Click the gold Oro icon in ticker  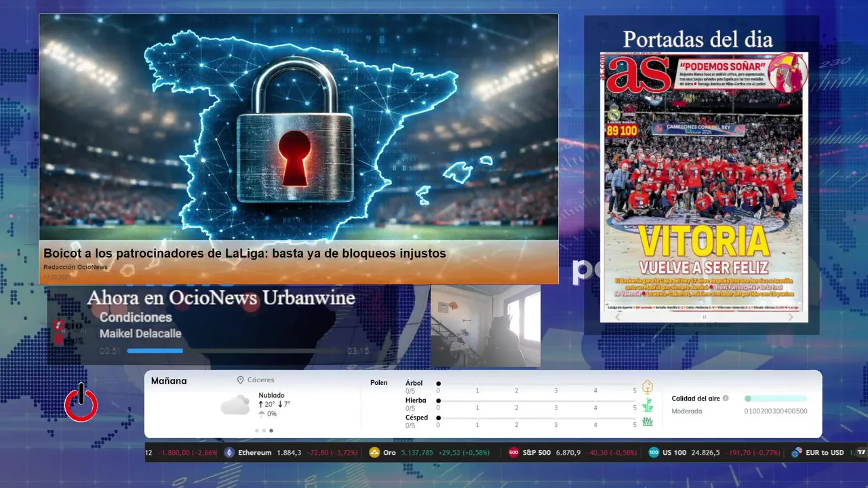[374, 453]
